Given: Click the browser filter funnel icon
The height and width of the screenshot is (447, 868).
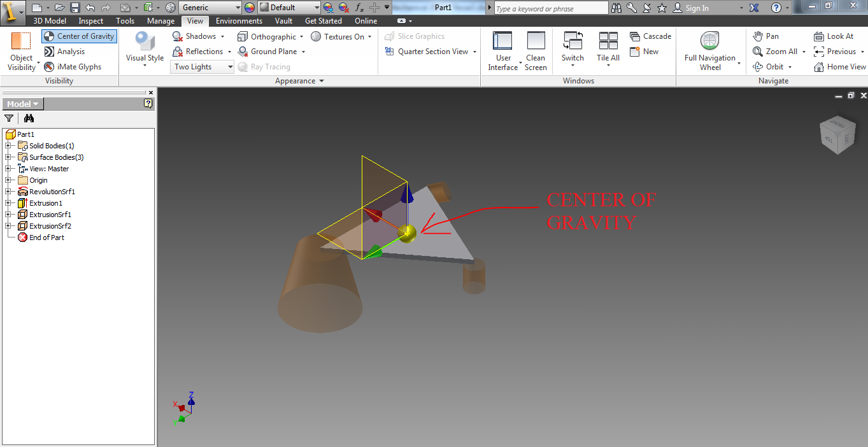Looking at the screenshot, I should click(x=9, y=118).
